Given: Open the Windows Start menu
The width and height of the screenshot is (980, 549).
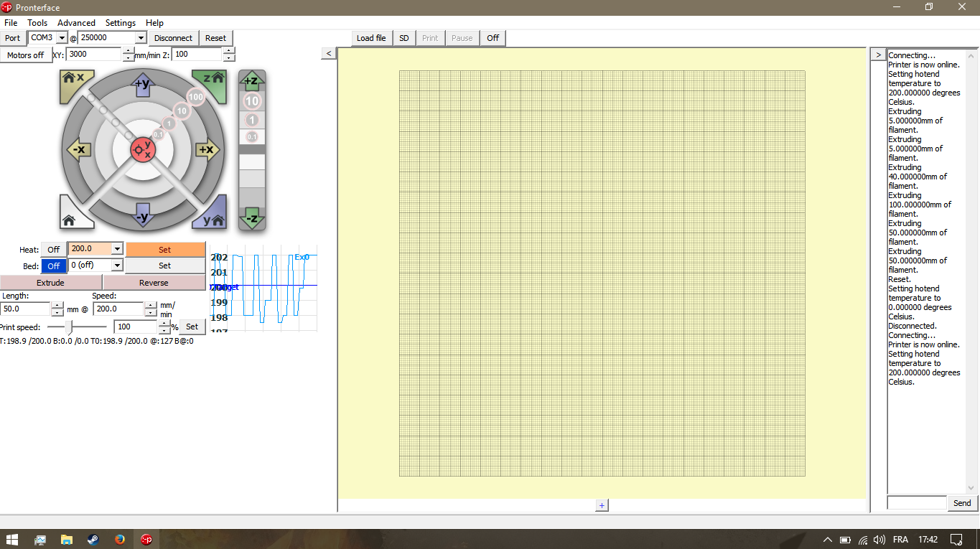Looking at the screenshot, I should tap(12, 539).
